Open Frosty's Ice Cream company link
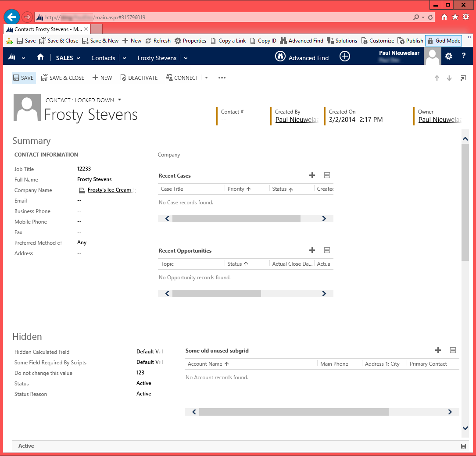 click(x=109, y=190)
